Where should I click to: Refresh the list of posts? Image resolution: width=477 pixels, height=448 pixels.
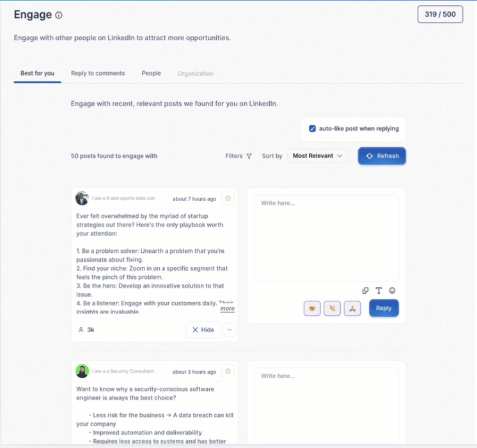382,156
